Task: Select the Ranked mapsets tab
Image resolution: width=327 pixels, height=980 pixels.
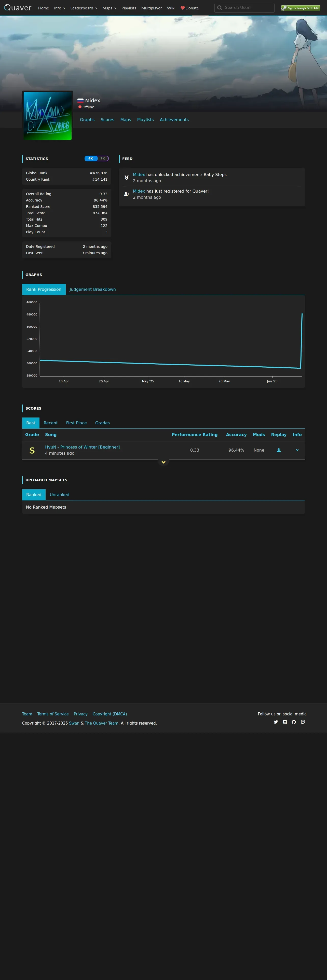Action: coord(34,495)
